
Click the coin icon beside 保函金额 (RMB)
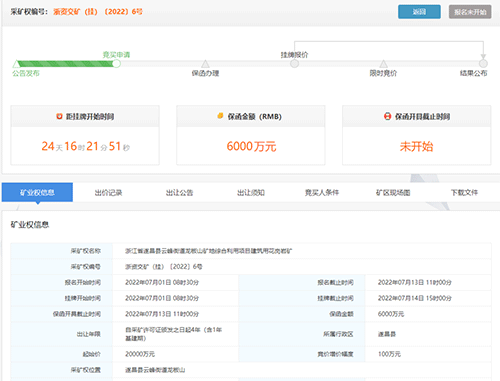[220, 116]
